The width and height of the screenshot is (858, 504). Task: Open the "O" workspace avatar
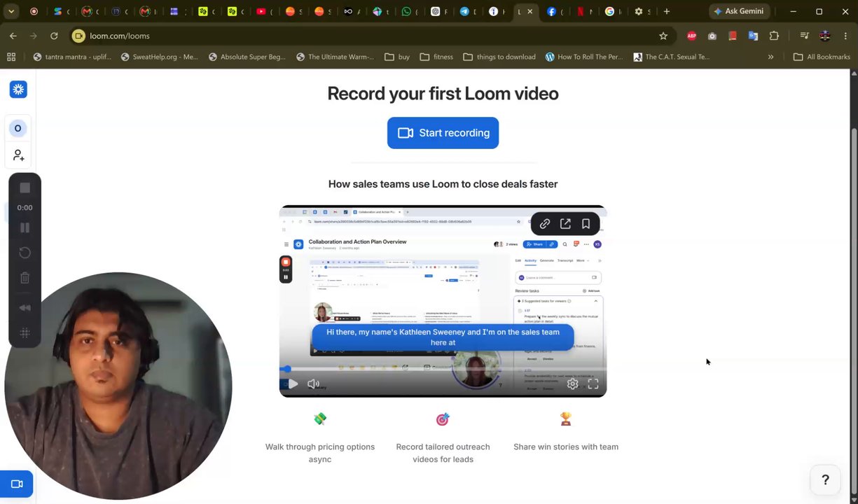pos(18,128)
